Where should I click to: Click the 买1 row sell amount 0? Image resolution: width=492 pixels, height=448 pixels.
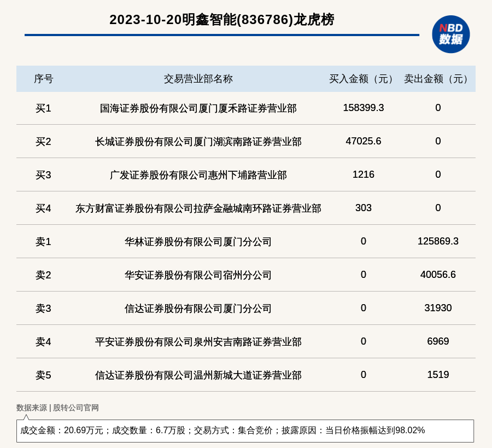[438, 108]
